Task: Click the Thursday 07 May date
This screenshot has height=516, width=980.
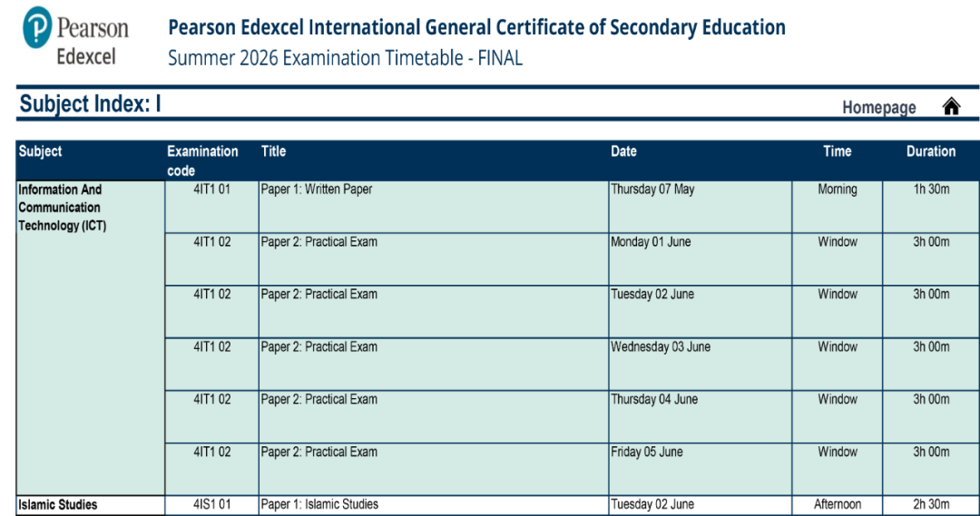Action: [x=652, y=190]
